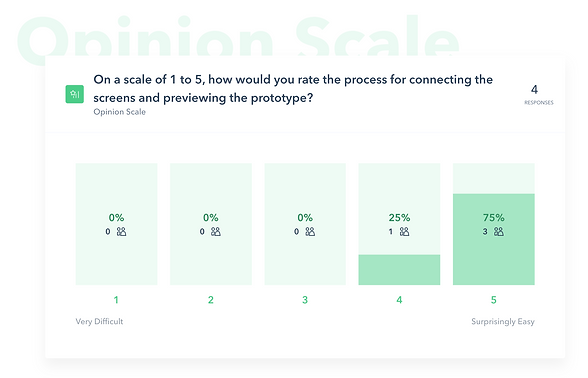Click the 0% label in bar 2

point(211,218)
